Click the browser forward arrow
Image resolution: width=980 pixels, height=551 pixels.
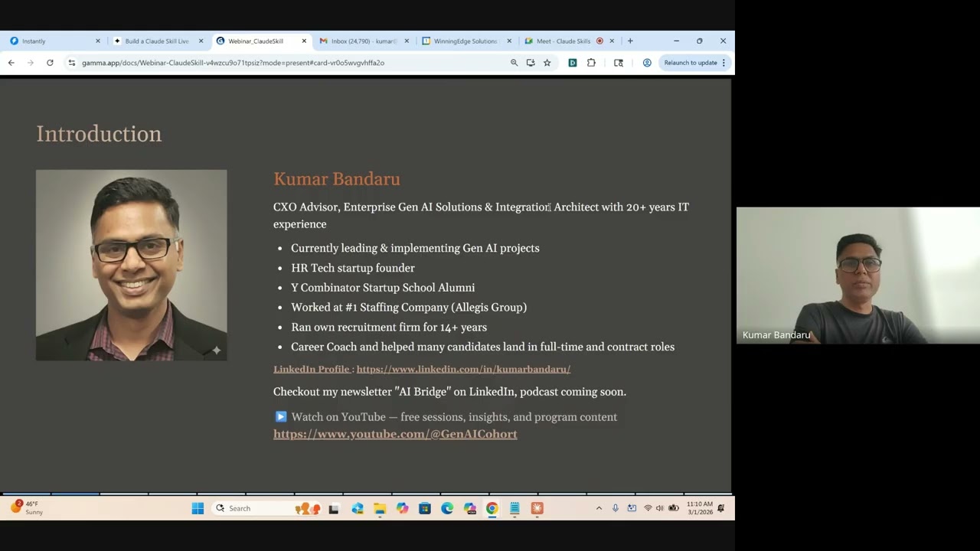[31, 63]
